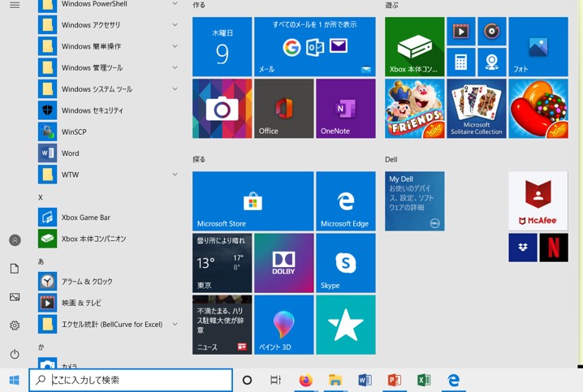
Task: Expand Start menu hamburger navigation
Action: point(15,5)
